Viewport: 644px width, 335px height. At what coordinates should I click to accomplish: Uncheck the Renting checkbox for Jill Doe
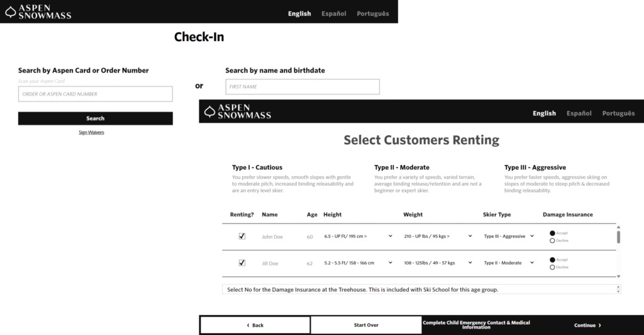coord(242,263)
